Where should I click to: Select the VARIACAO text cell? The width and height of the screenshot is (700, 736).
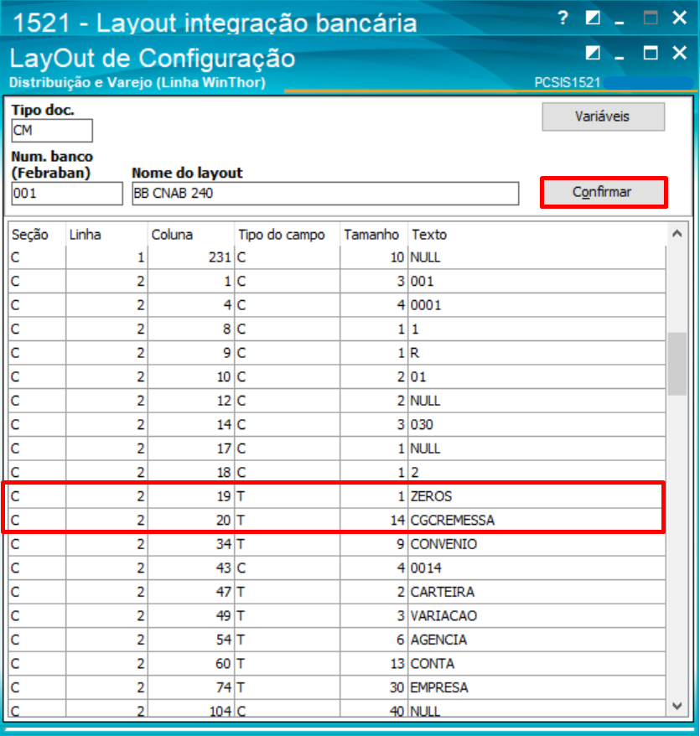click(x=537, y=616)
